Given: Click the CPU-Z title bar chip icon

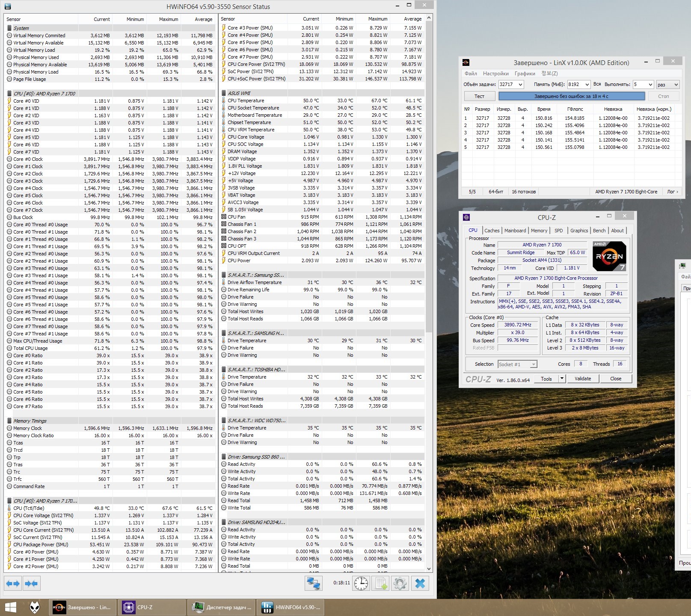Looking at the screenshot, I should [466, 217].
